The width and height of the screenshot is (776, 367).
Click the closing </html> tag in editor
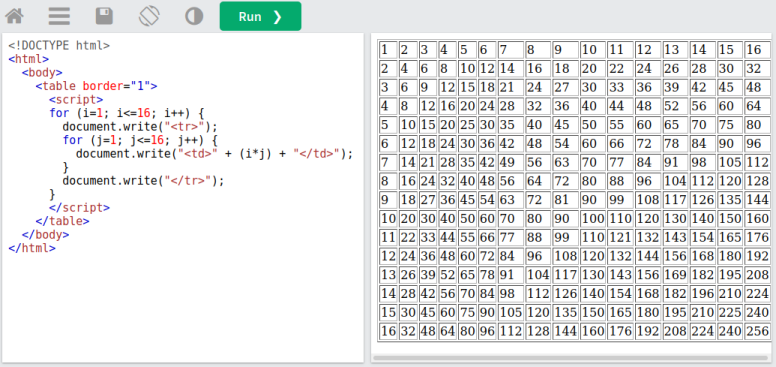coord(32,248)
